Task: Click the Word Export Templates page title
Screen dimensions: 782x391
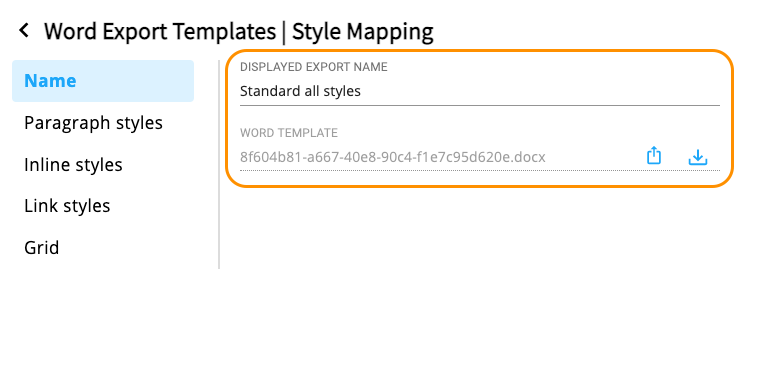Action: pyautogui.click(x=160, y=31)
